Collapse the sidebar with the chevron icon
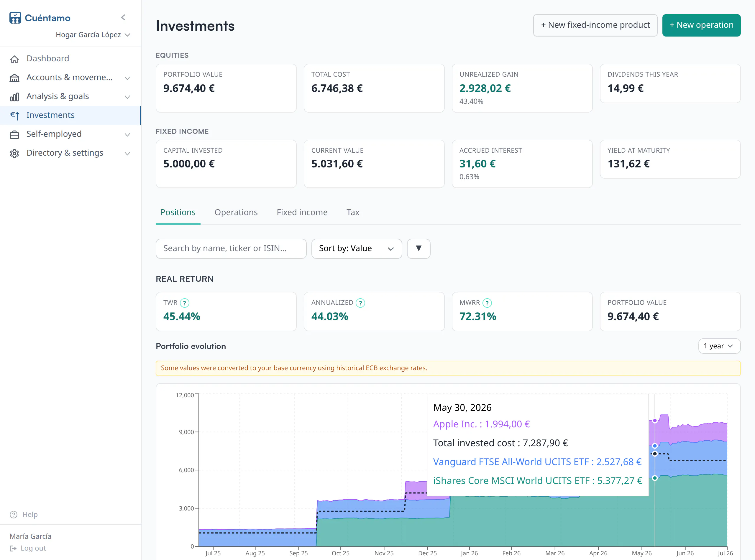This screenshot has width=755, height=560. coord(123,17)
